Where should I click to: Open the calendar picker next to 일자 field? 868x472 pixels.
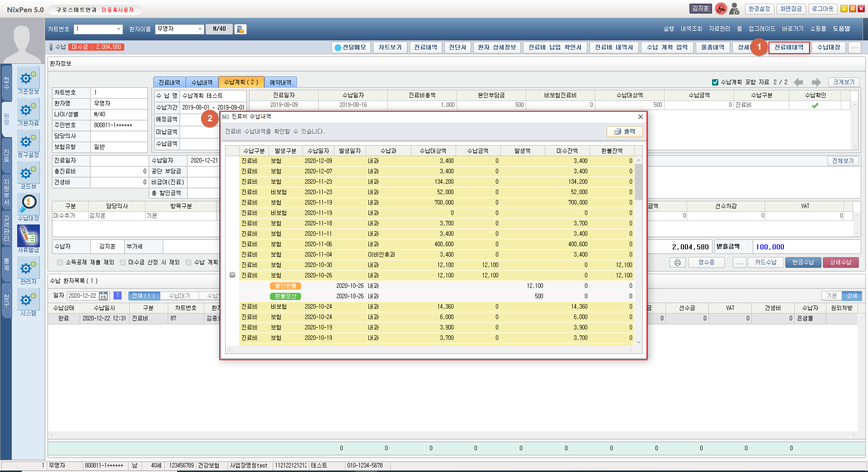click(104, 296)
